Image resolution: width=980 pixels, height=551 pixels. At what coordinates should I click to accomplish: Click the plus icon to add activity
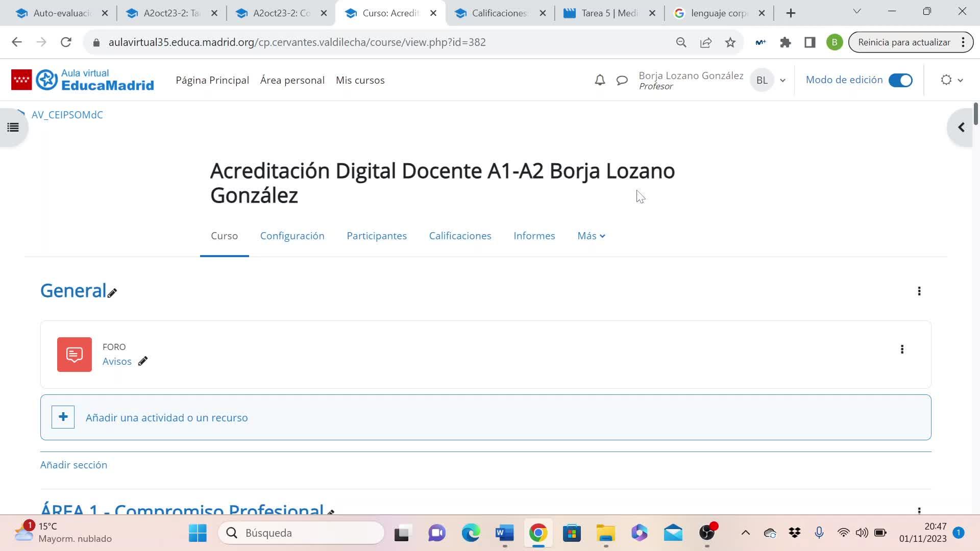pyautogui.click(x=63, y=417)
